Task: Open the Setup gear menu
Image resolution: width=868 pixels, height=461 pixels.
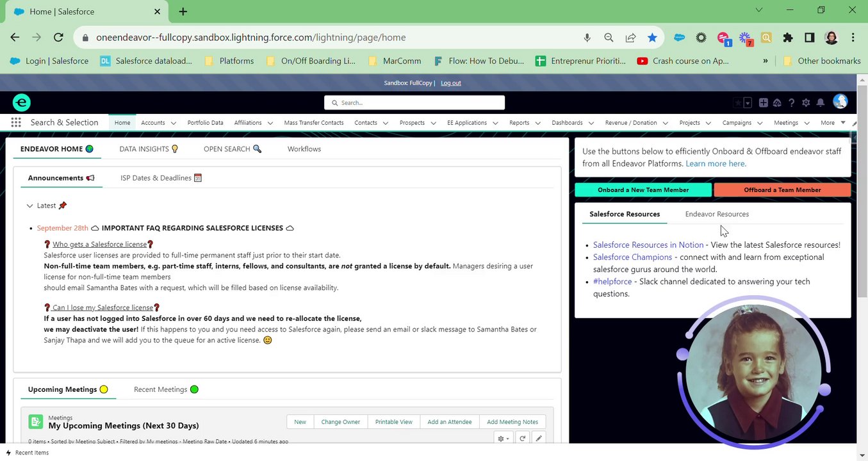Action: [x=806, y=102]
